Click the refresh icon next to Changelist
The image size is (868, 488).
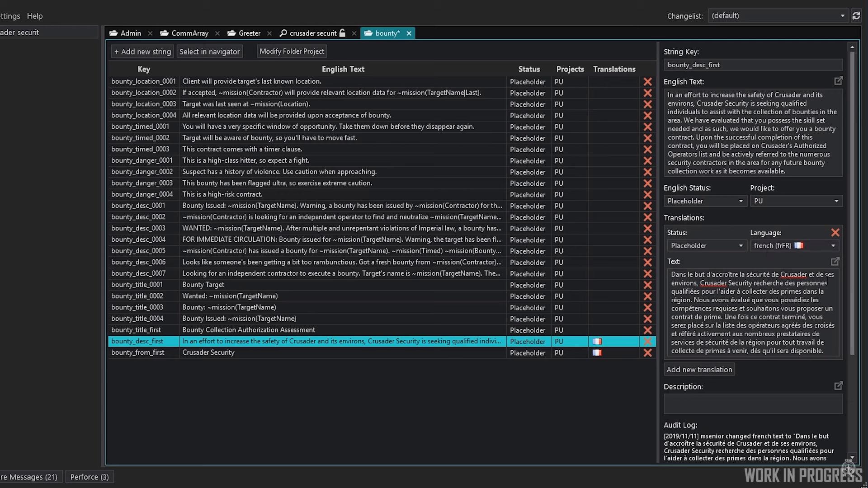(x=856, y=16)
